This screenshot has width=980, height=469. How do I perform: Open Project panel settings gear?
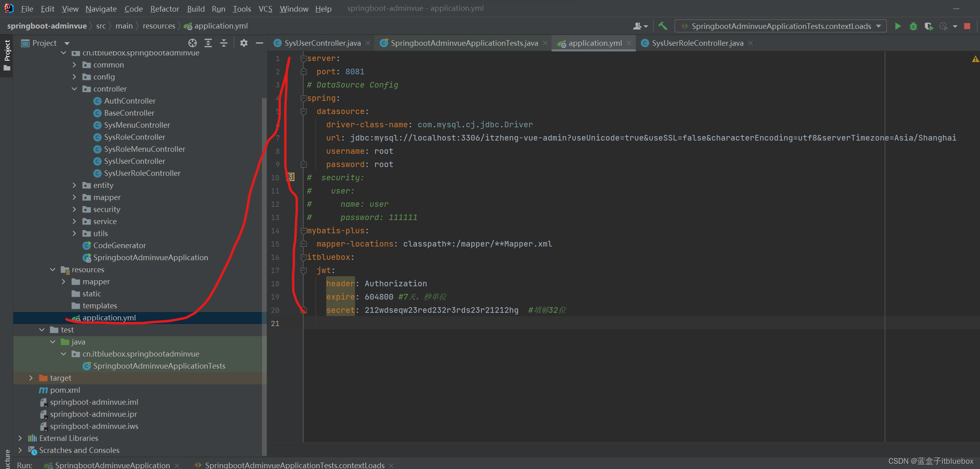pos(243,43)
